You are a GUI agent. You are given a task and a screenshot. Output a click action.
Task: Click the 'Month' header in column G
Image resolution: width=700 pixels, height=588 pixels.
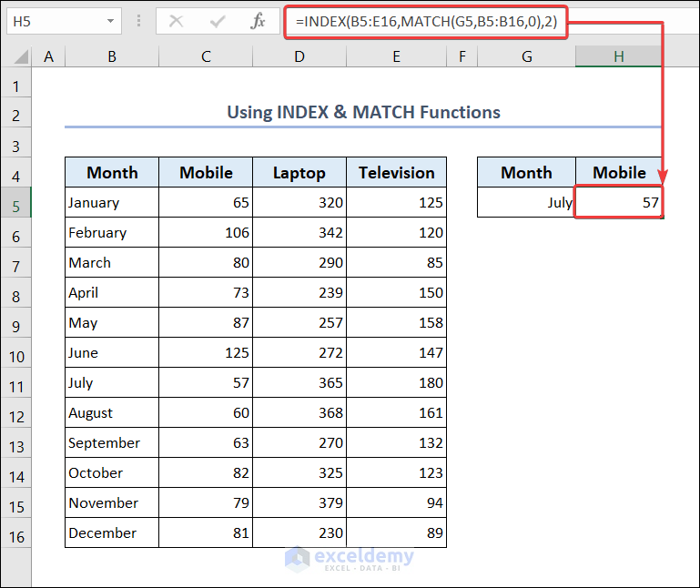click(x=526, y=172)
